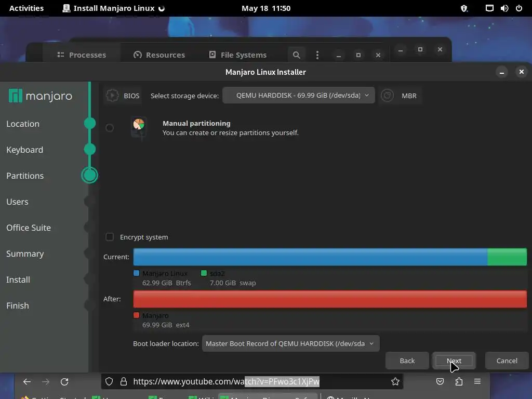The image size is (532, 399).
Task: Select the Location step in sidebar
Action: (x=23, y=124)
